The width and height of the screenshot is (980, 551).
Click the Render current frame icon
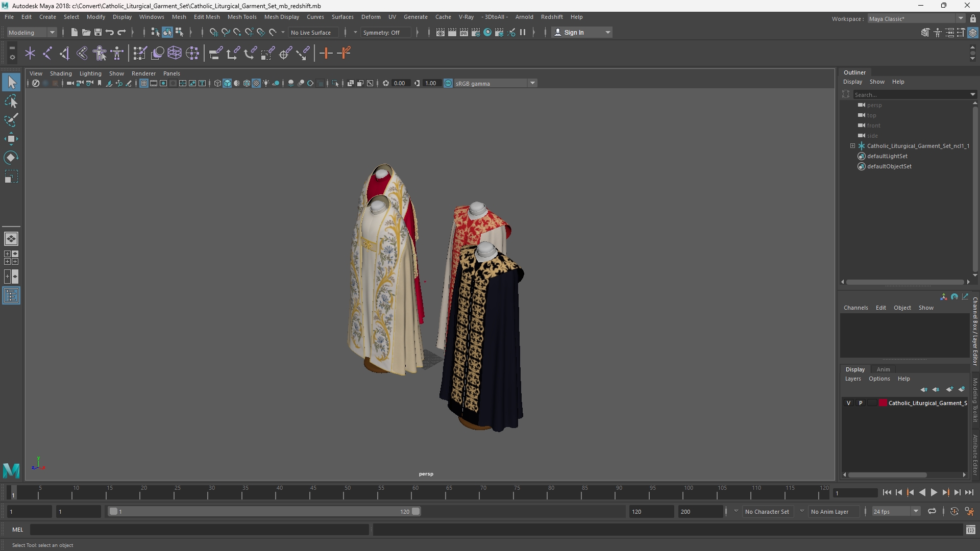pyautogui.click(x=452, y=32)
